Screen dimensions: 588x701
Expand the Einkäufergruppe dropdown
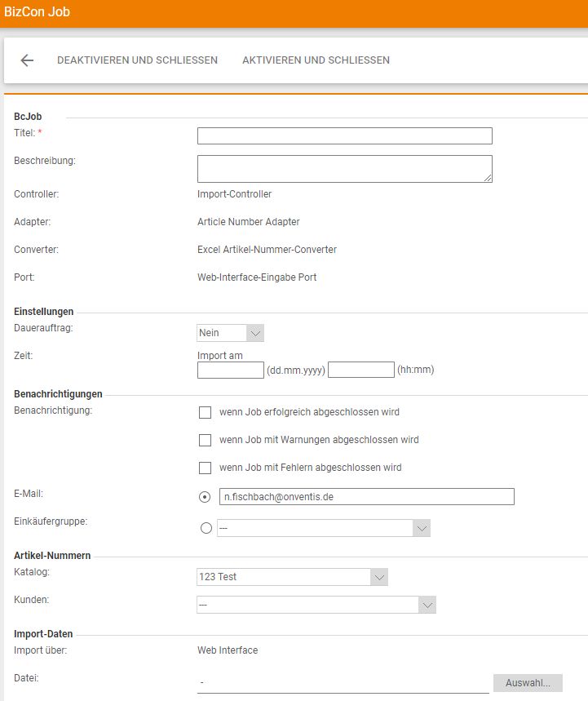(x=323, y=528)
